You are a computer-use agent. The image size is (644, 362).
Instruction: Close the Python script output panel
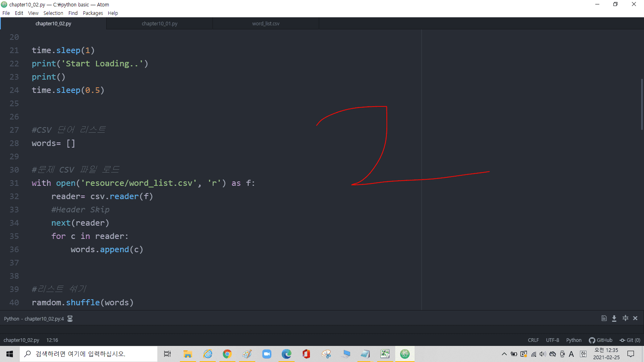(x=636, y=318)
